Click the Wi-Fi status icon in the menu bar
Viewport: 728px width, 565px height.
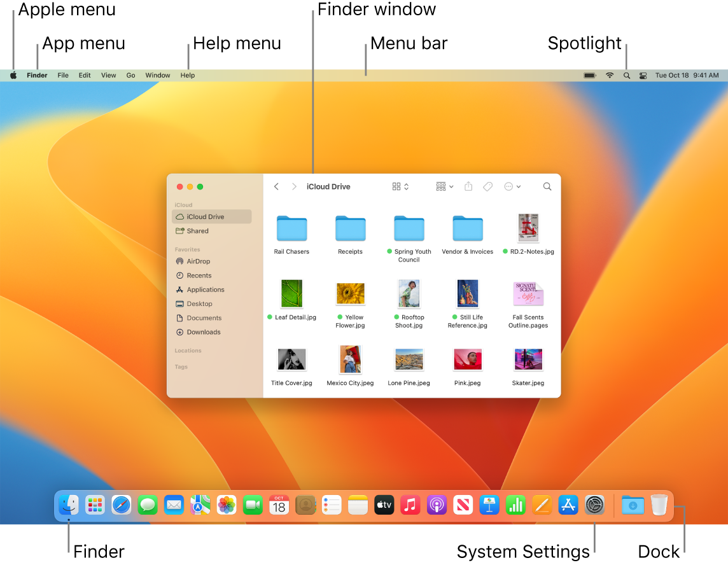click(609, 74)
